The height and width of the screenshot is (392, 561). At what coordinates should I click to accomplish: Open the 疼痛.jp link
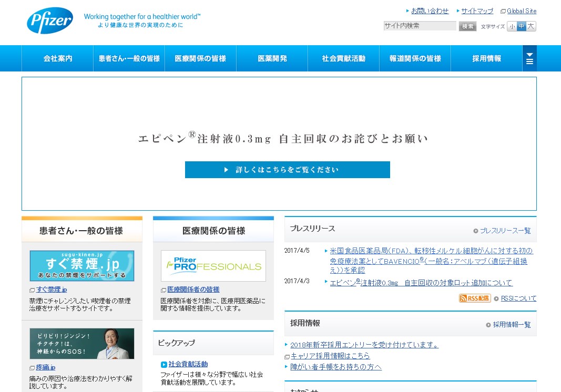(45, 368)
